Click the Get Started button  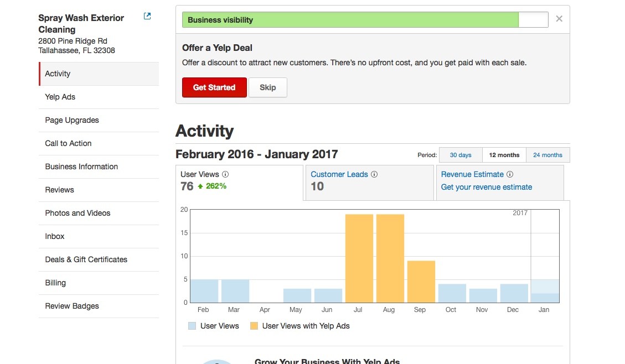coord(214,87)
